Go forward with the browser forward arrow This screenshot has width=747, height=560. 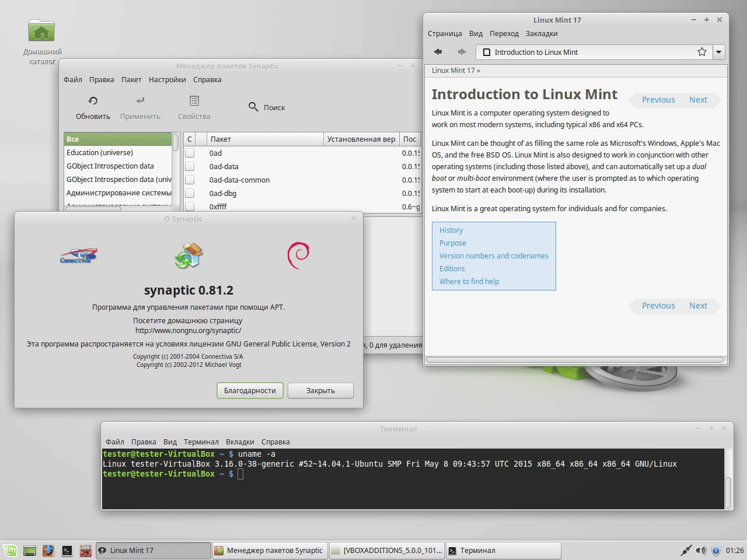462,52
